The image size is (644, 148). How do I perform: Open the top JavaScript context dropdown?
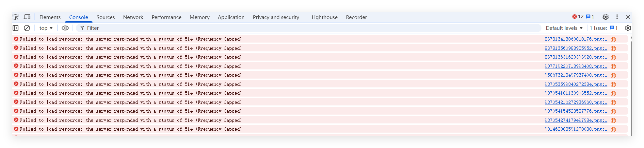point(46,28)
